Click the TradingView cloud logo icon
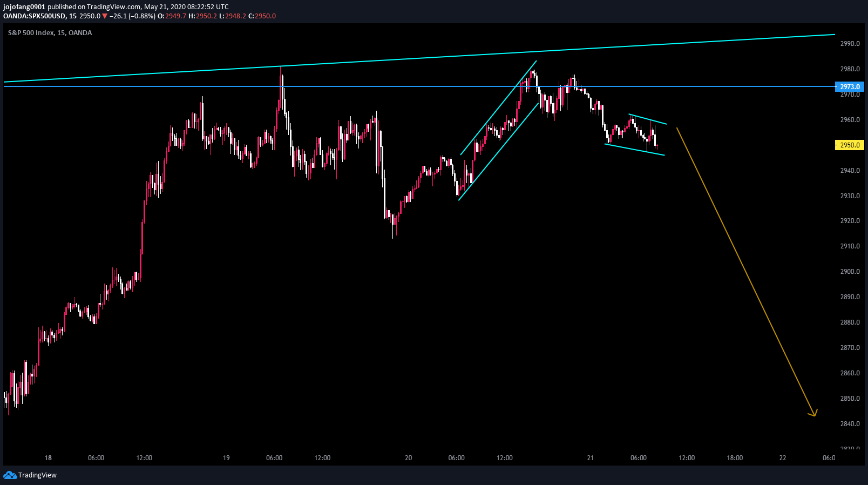The height and width of the screenshot is (485, 868). click(x=10, y=475)
